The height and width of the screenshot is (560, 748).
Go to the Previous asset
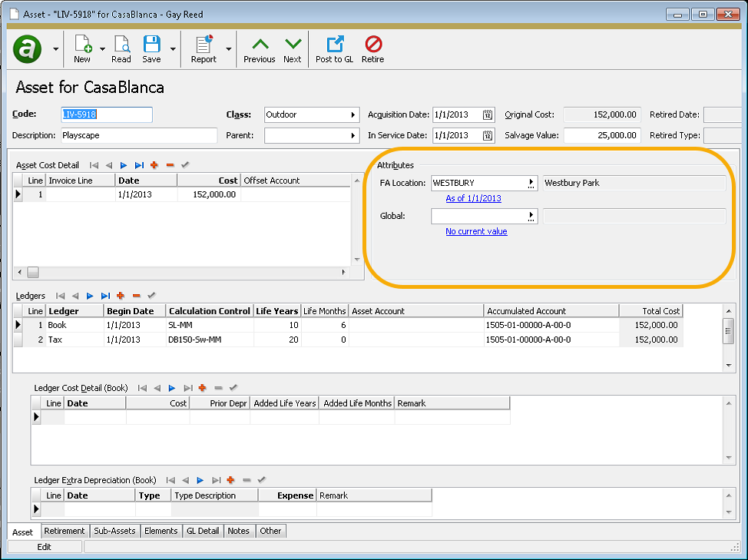click(x=259, y=46)
